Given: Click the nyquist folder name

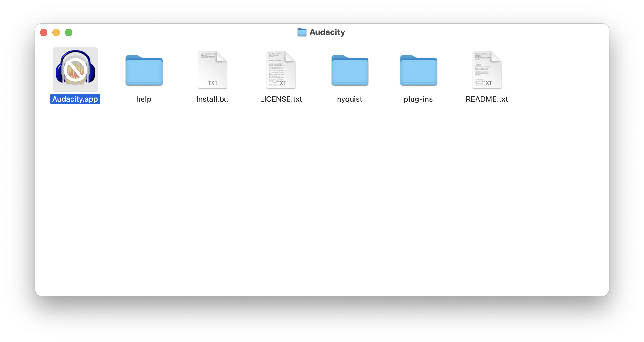Looking at the screenshot, I should pos(349,99).
